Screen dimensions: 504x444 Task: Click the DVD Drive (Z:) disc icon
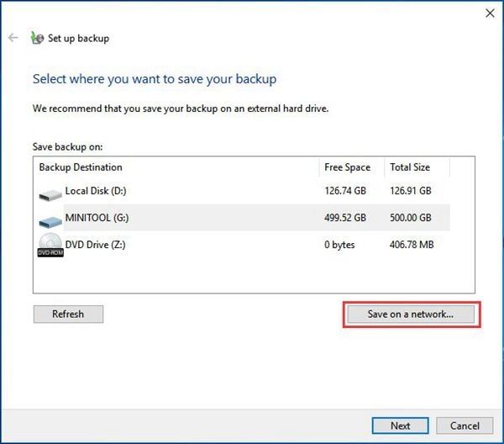pos(50,246)
